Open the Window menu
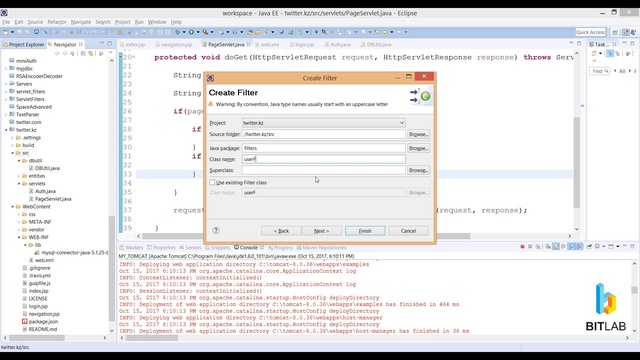 click(157, 22)
